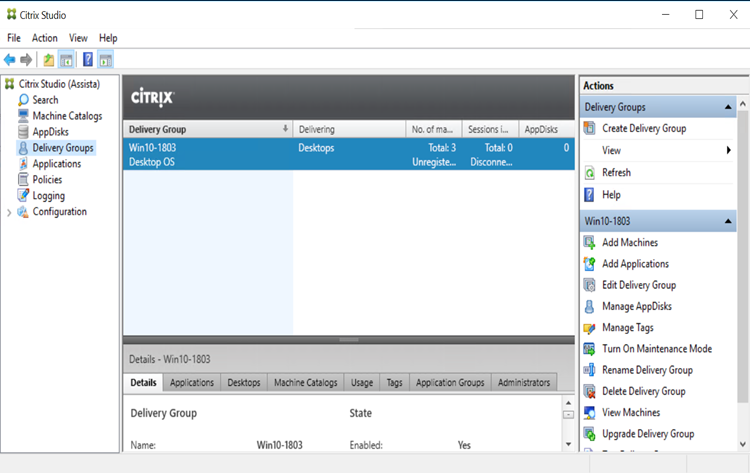Click the View Machines icon

pyautogui.click(x=589, y=412)
